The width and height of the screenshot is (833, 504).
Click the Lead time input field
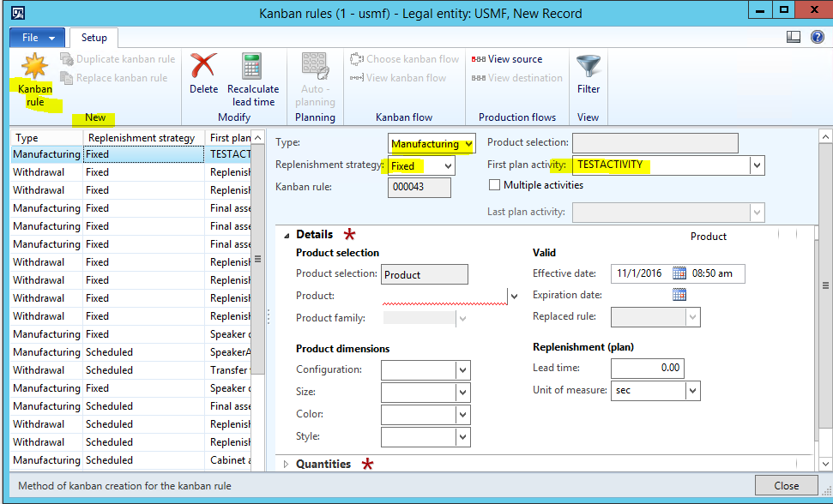(x=648, y=368)
